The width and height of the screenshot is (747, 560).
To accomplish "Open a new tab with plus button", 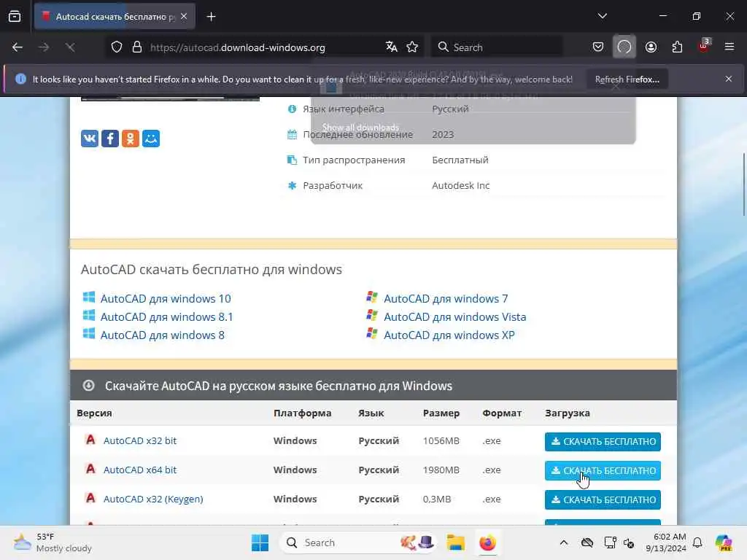I will [211, 17].
